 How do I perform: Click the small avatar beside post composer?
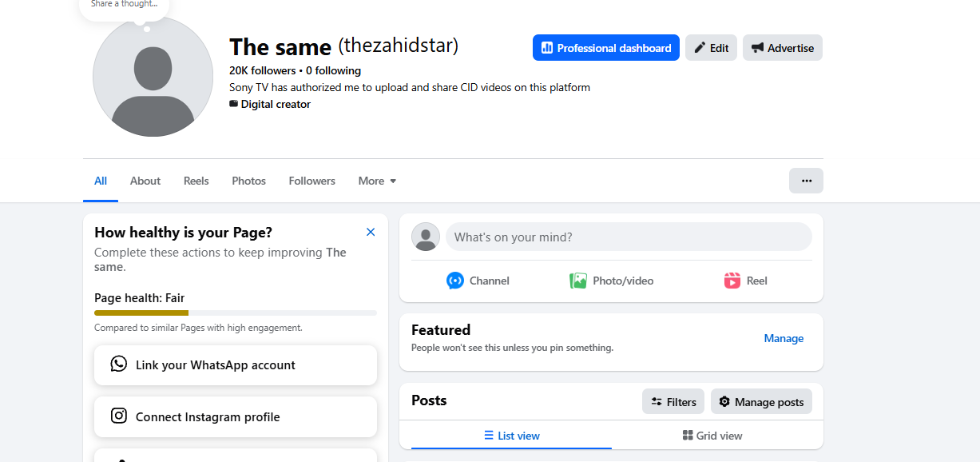(x=426, y=237)
